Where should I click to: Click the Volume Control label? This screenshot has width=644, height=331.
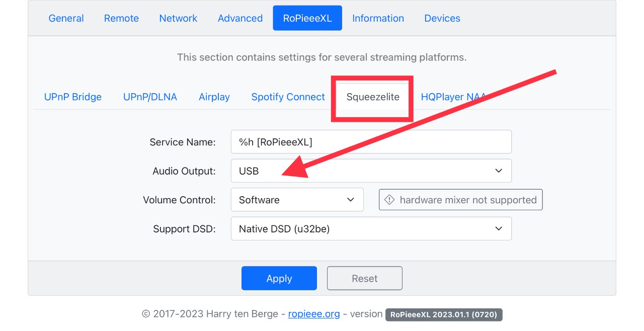point(179,200)
